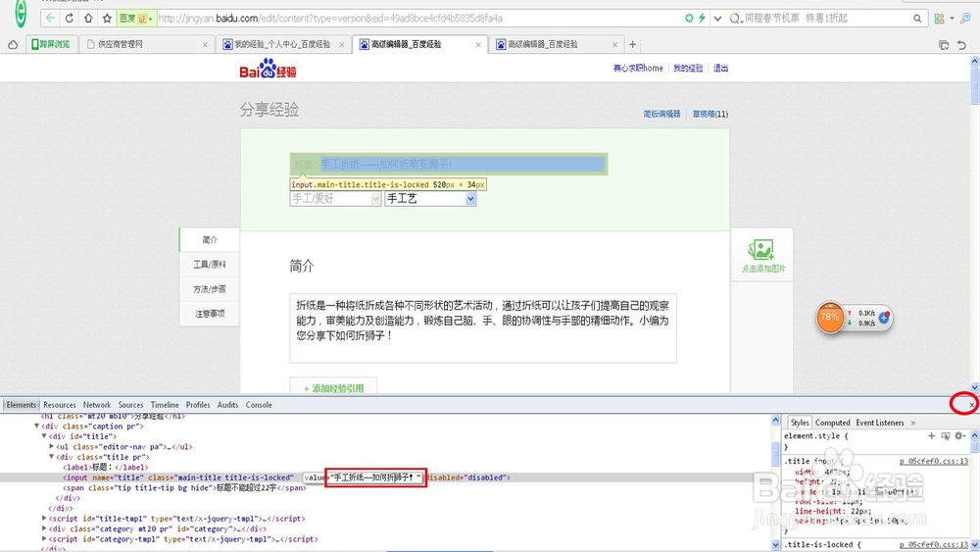980x552 pixels.
Task: Open the 真心求职home user link
Action: point(638,68)
